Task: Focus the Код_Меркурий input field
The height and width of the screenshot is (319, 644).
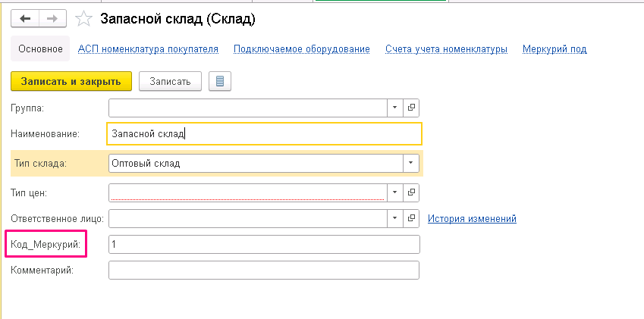Action: pyautogui.click(x=264, y=245)
